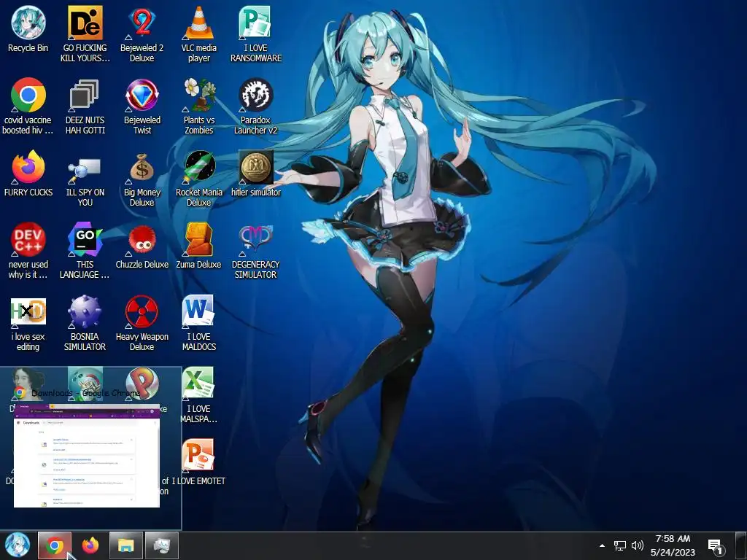Select the gold coin desktop shortcut icon
Image resolution: width=747 pixels, height=560 pixels.
coord(255,168)
